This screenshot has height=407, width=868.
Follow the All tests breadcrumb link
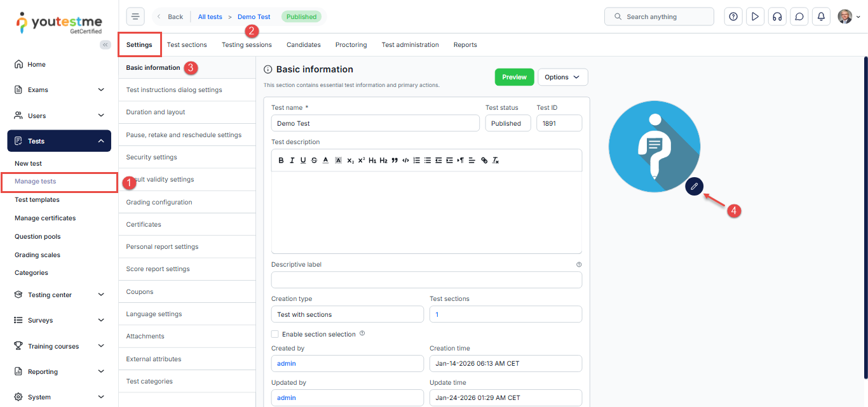tap(210, 17)
